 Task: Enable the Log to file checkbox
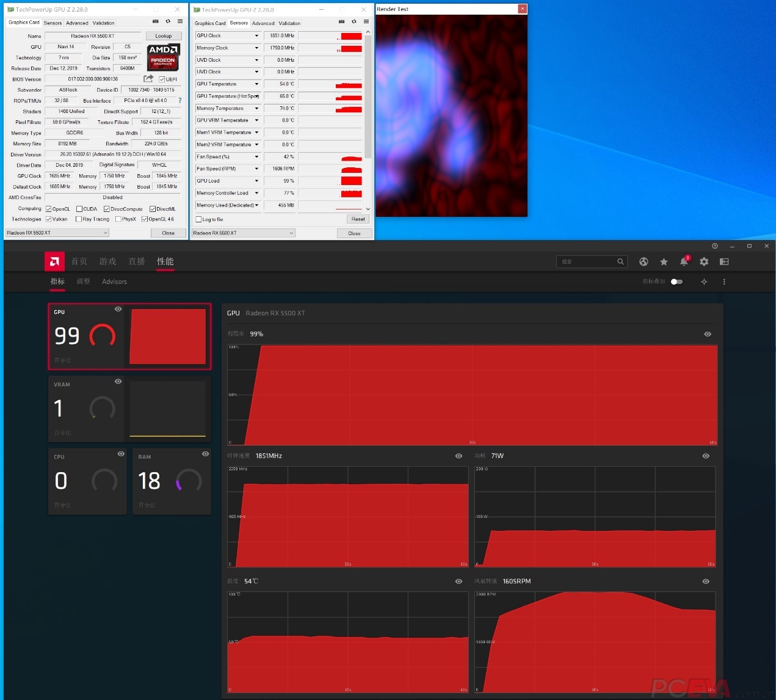pos(198,219)
